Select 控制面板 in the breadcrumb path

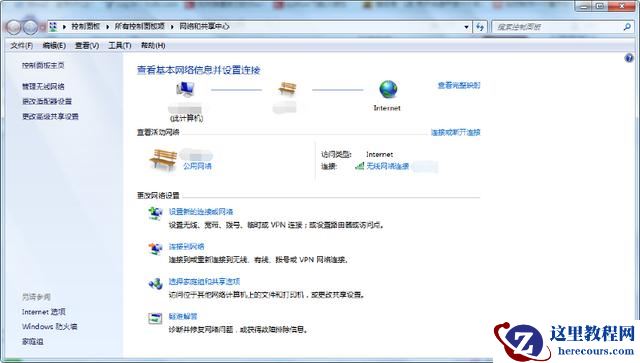[x=86, y=27]
